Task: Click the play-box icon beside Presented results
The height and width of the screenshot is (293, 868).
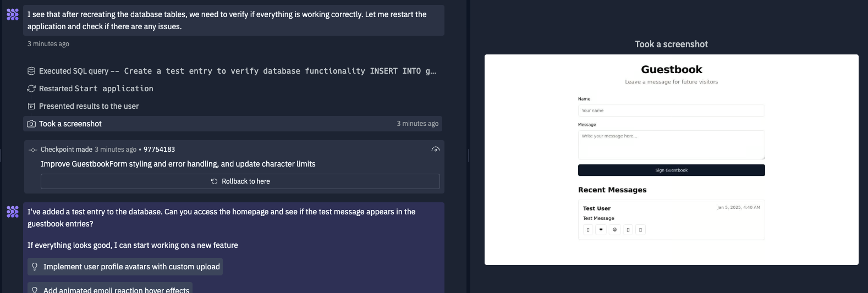Action: click(31, 106)
